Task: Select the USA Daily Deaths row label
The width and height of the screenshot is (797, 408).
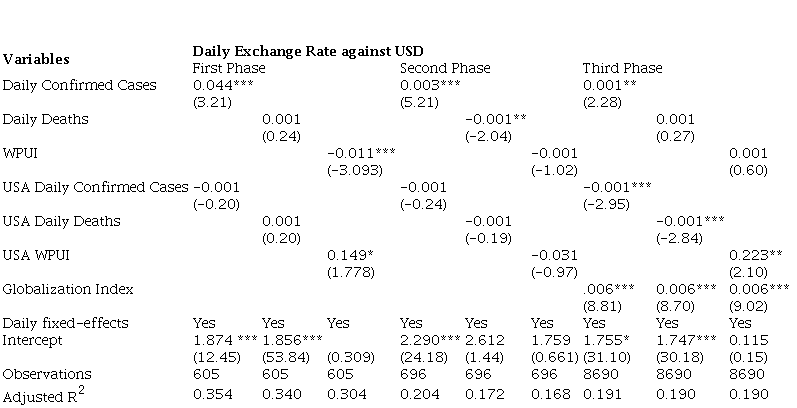Action: (x=62, y=221)
